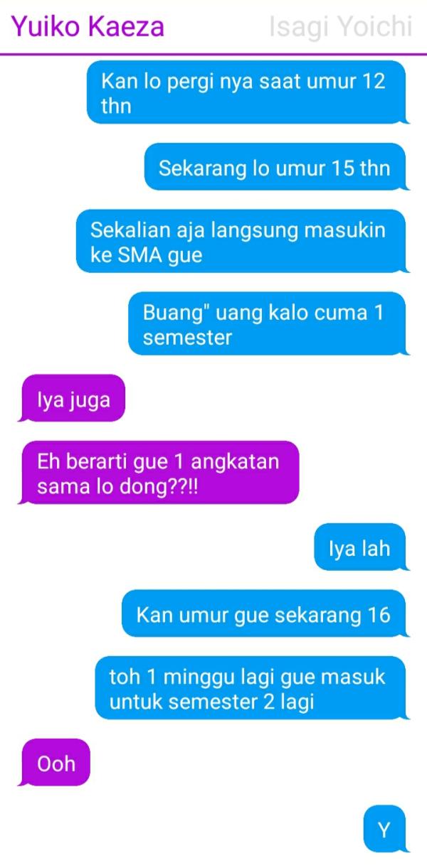
Task: Tap the purple 'Ooh' message bubble
Action: (56, 763)
